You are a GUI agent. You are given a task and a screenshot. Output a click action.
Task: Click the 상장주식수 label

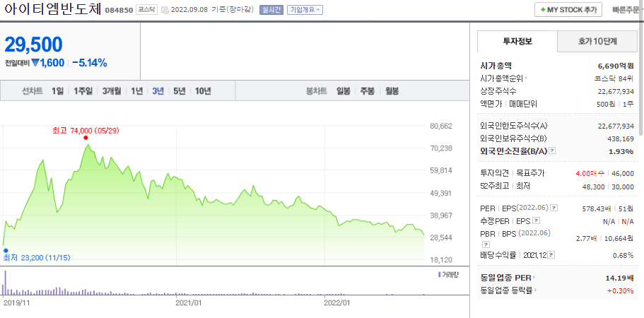point(498,91)
